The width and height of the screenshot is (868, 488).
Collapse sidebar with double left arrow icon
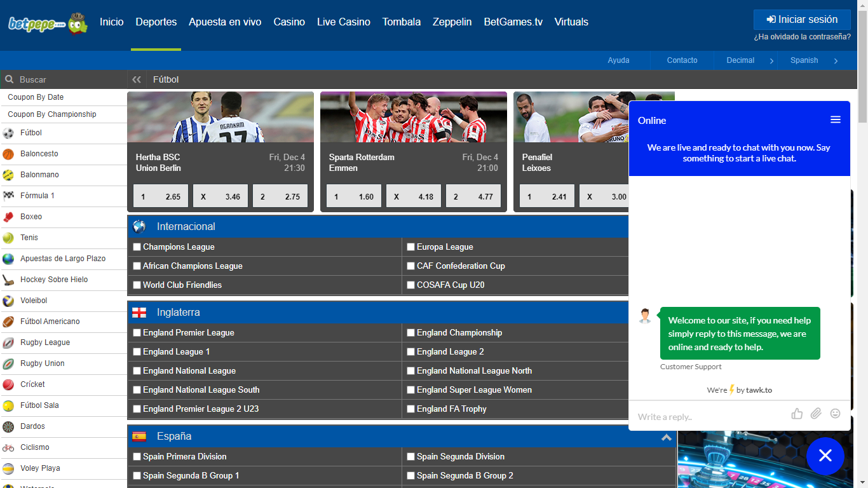[x=136, y=79]
